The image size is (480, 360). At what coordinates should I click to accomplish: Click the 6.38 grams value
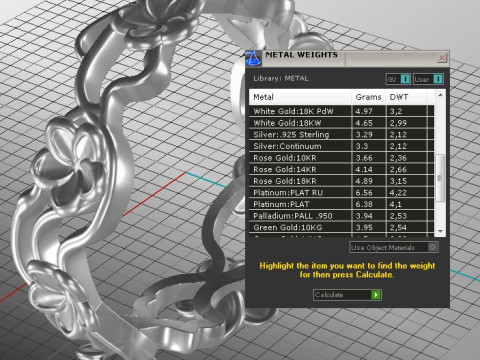(x=364, y=204)
